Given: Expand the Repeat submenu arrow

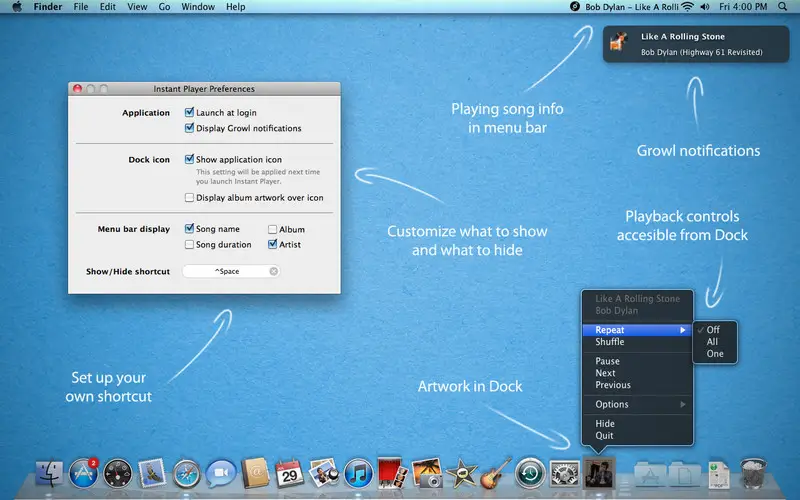Looking at the screenshot, I should pyautogui.click(x=682, y=330).
